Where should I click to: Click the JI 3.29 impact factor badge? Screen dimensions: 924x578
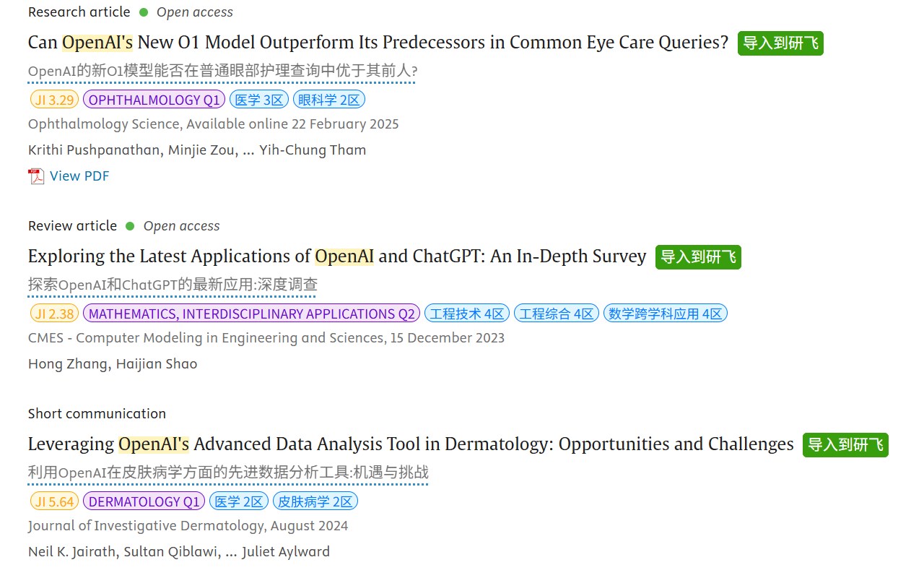click(x=54, y=100)
